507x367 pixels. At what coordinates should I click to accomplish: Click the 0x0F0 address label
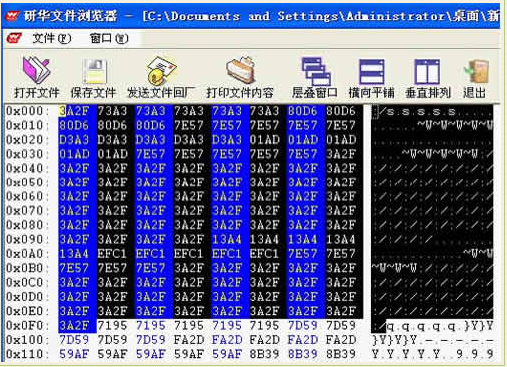click(25, 325)
